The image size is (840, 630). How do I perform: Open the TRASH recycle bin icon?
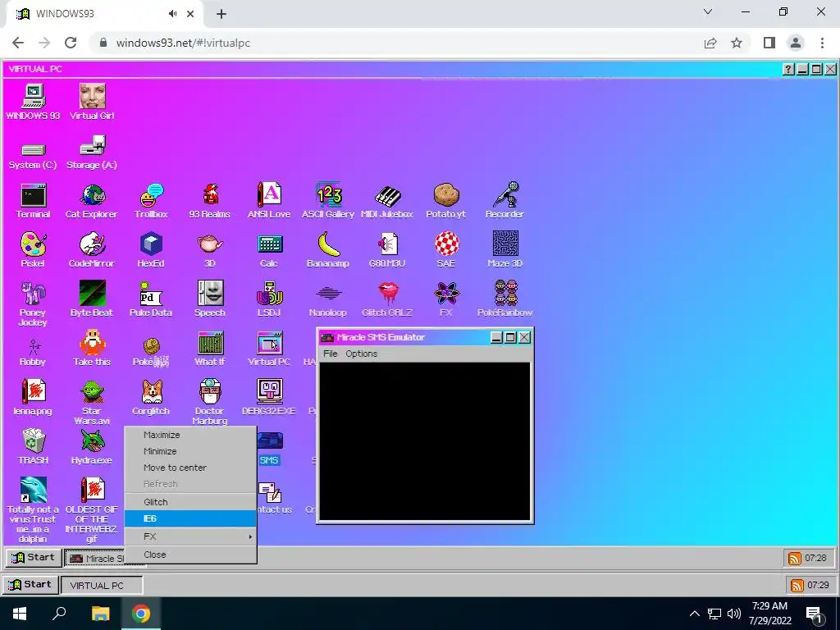pyautogui.click(x=33, y=447)
